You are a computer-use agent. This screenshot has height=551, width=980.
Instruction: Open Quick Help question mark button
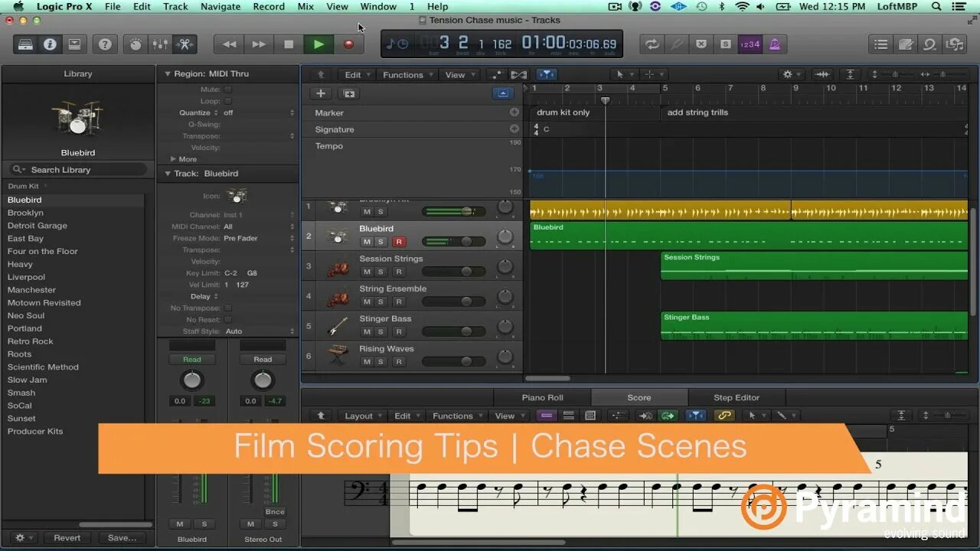pos(105,44)
